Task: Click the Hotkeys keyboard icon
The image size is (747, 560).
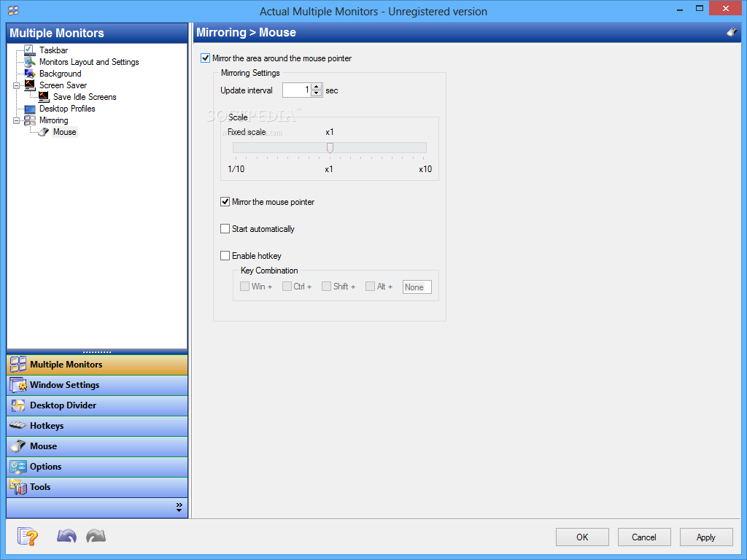Action: pos(18,425)
